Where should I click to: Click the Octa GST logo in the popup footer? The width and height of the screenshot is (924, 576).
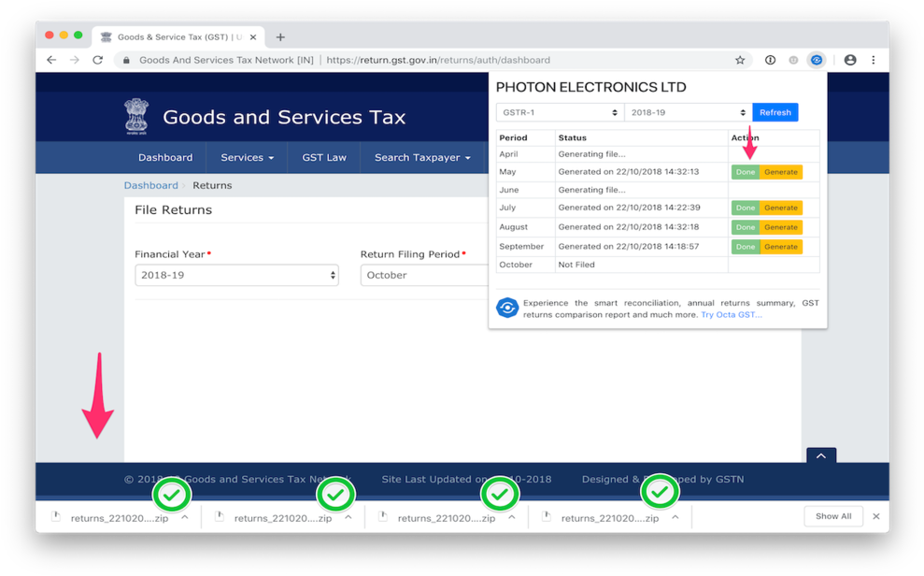506,307
